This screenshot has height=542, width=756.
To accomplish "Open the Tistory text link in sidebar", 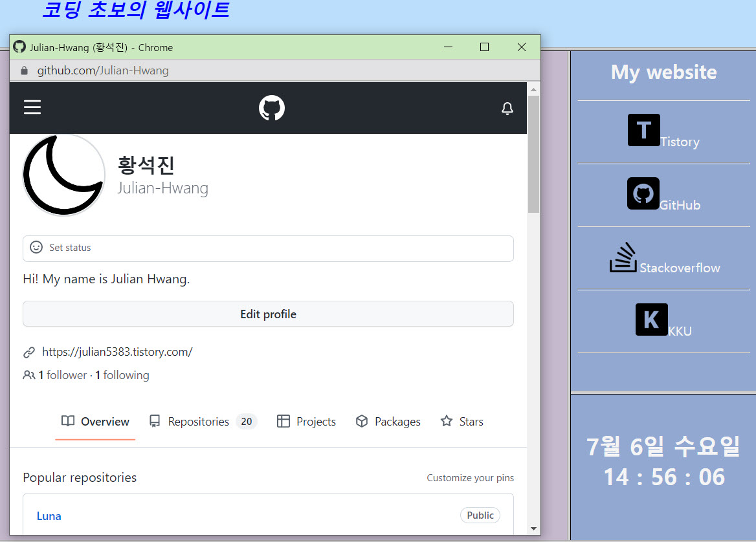I will click(x=680, y=142).
